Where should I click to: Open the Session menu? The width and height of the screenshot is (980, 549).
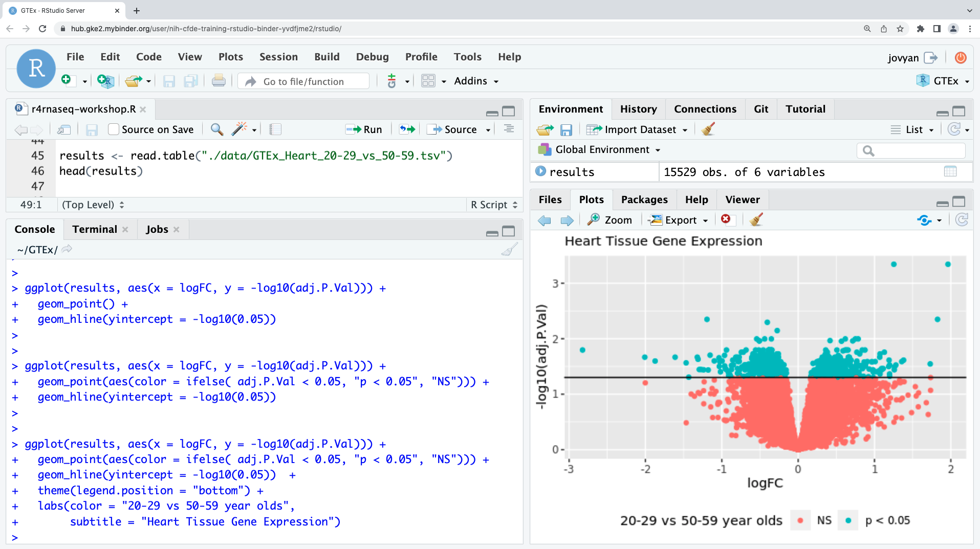pyautogui.click(x=278, y=57)
